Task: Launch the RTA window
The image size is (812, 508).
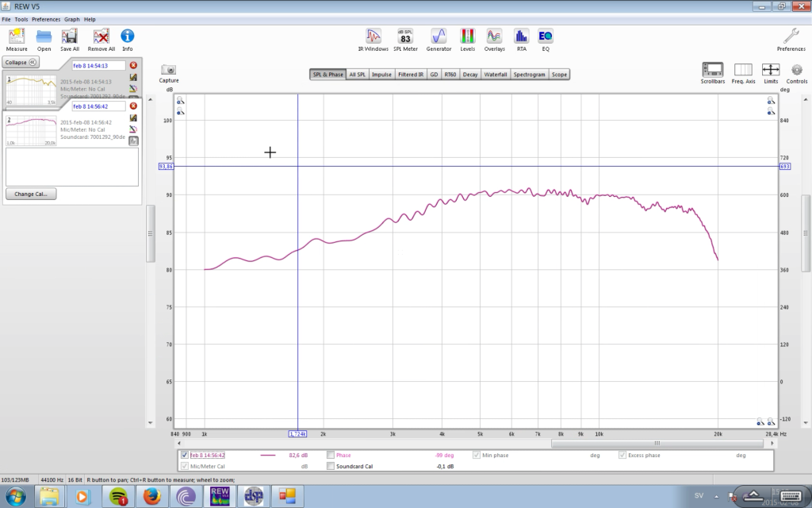Action: (x=521, y=37)
